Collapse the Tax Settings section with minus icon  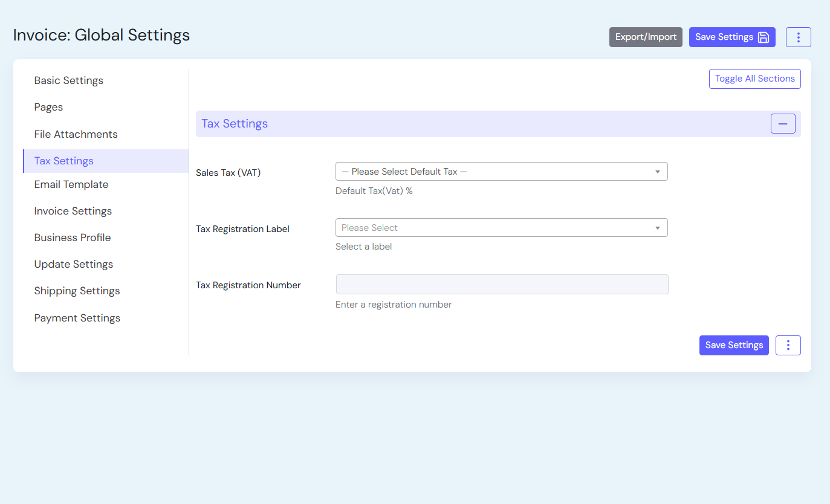click(782, 123)
